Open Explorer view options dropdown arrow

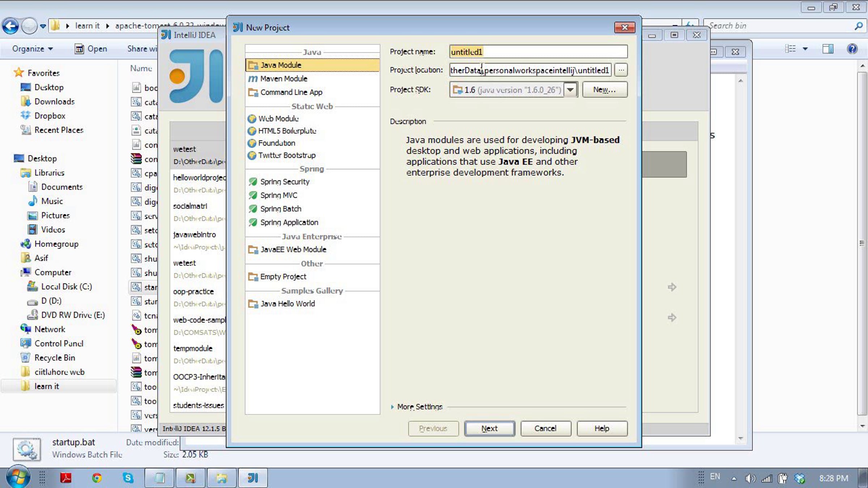coord(805,49)
